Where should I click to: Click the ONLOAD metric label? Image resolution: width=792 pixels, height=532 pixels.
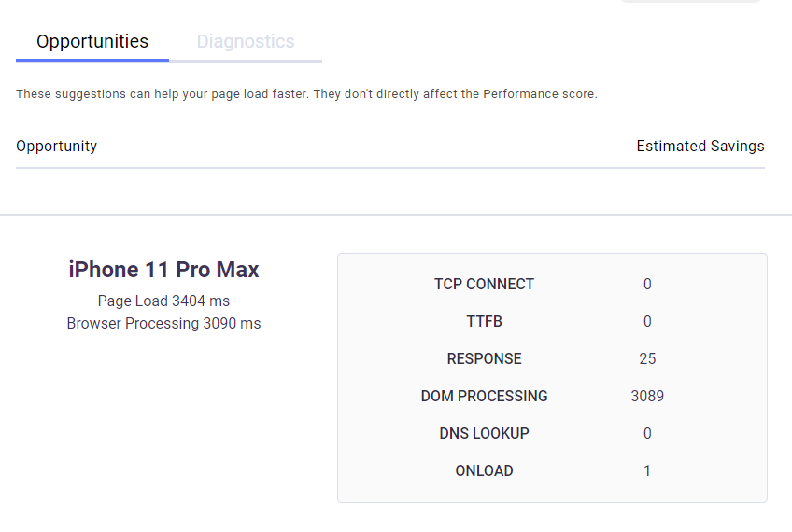tap(484, 470)
